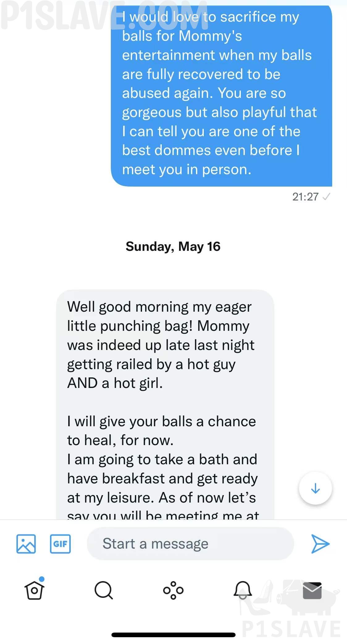Tap the blue outgoing message bubble

click(221, 93)
